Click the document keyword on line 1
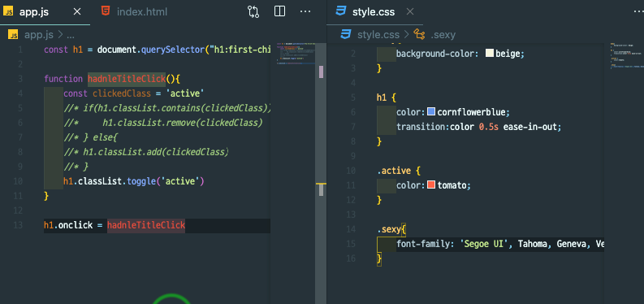Screen dimensions: 644x304 click(x=117, y=50)
